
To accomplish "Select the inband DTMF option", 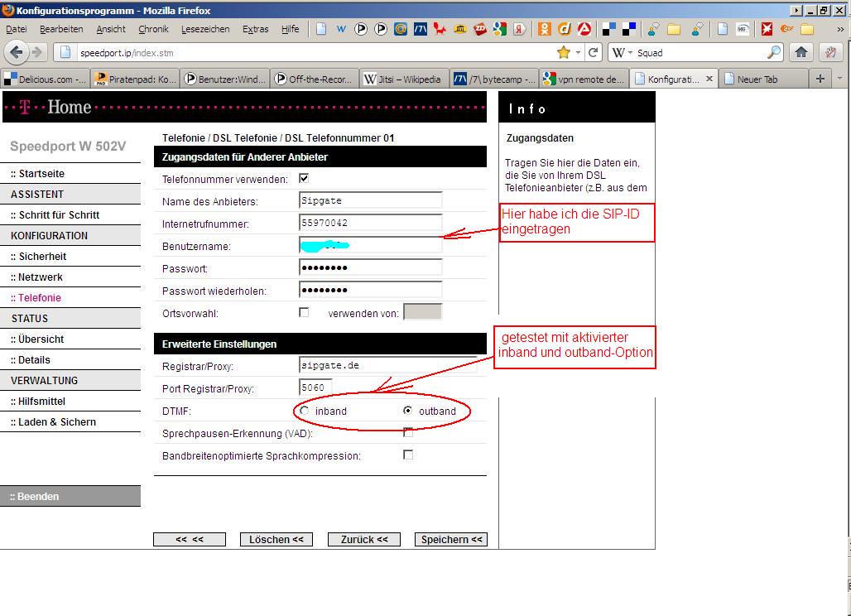I will click(x=305, y=411).
